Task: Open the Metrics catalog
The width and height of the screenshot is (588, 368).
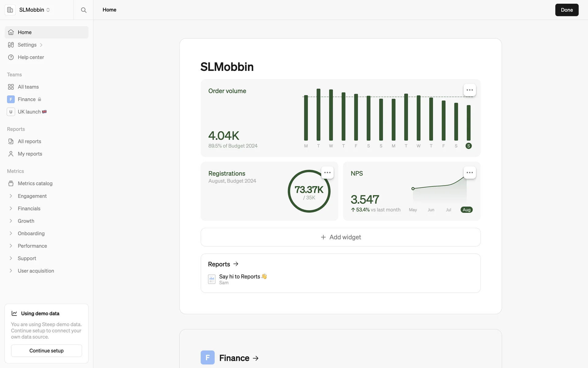Action: coord(35,183)
